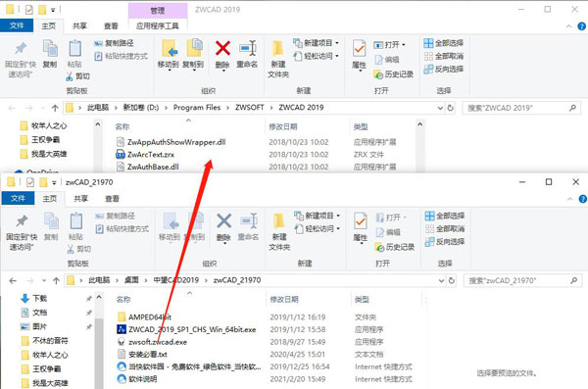The image size is (588, 389).
Task: Click search box in ZWCAD 2019 window
Action: click(x=521, y=108)
